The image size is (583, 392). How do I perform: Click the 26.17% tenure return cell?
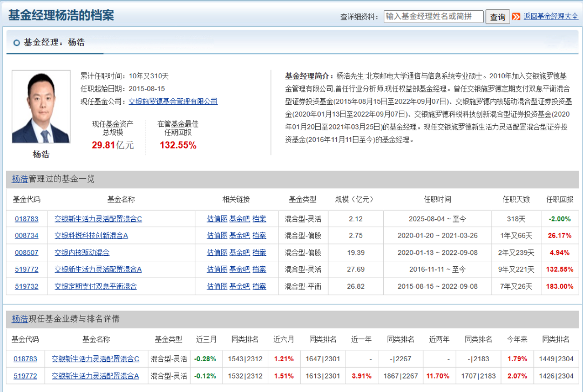click(560, 235)
